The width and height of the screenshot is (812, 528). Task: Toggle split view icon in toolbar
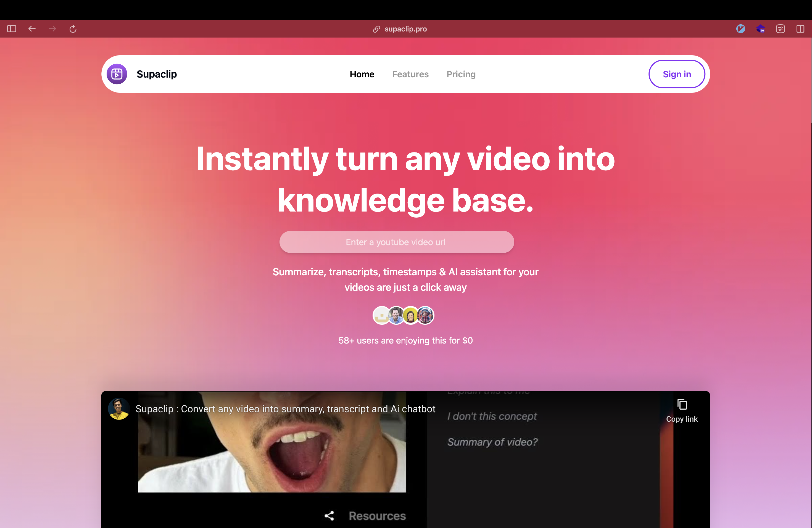tap(800, 29)
